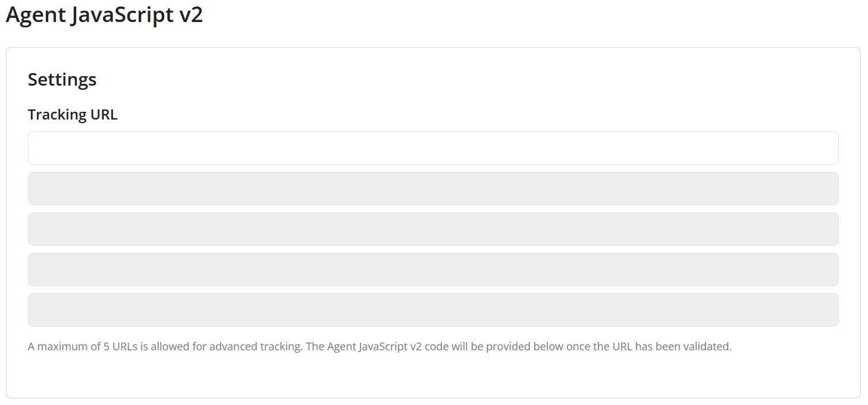Click the third Tracking URL field
Image resolution: width=868 pixels, height=405 pixels.
coord(433,229)
